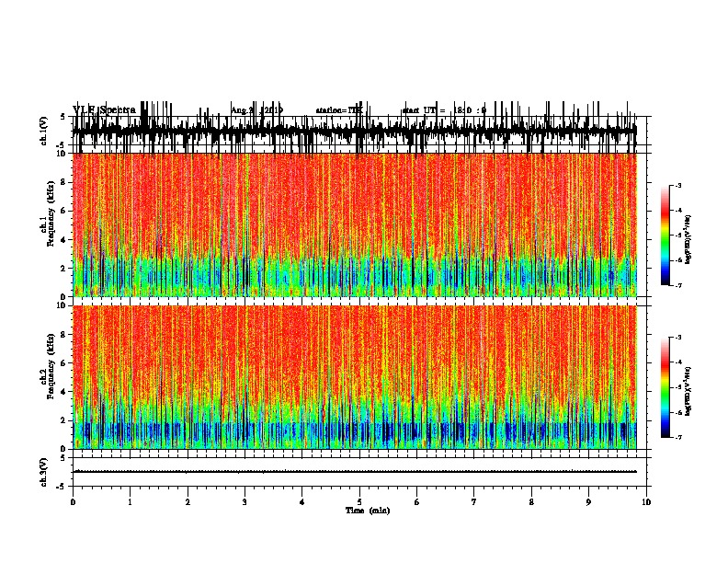Click time axis tick label 5
The height and width of the screenshot is (563, 728).
(x=359, y=502)
